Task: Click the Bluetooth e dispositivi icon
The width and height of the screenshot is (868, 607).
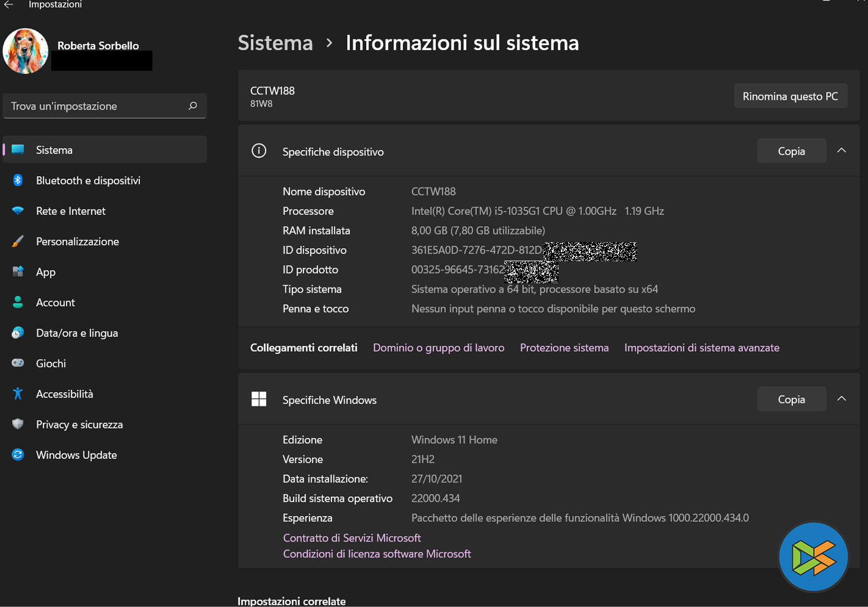Action: pyautogui.click(x=18, y=180)
